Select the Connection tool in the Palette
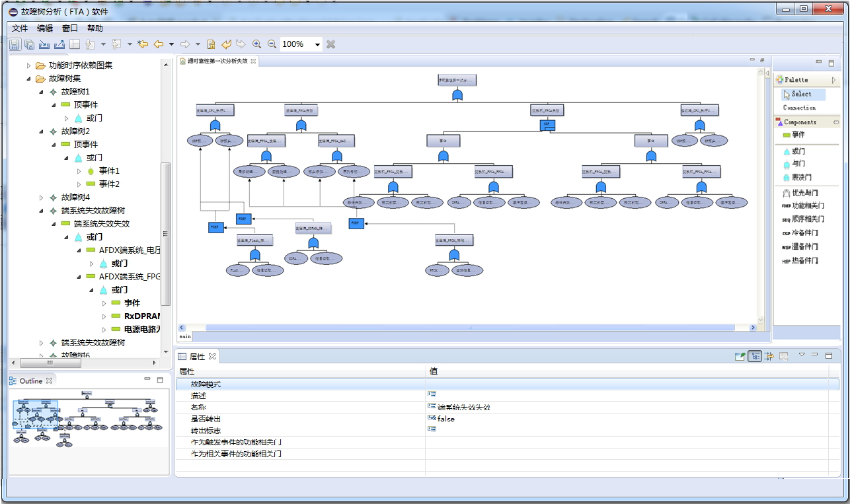Image resolution: width=850 pixels, height=504 pixels. coord(799,108)
